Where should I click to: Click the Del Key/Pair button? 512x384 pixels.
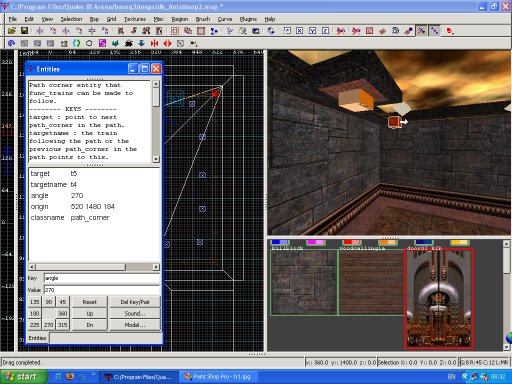[x=135, y=302]
